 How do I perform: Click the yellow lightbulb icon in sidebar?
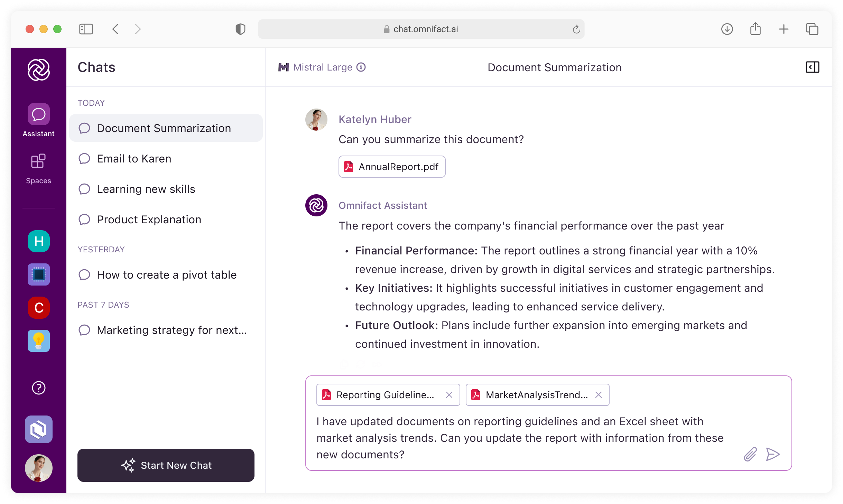pyautogui.click(x=38, y=341)
